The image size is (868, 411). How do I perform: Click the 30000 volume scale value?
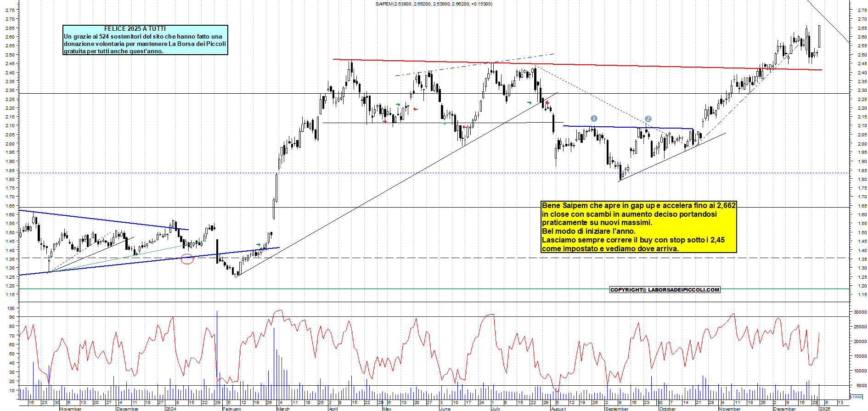point(860,312)
